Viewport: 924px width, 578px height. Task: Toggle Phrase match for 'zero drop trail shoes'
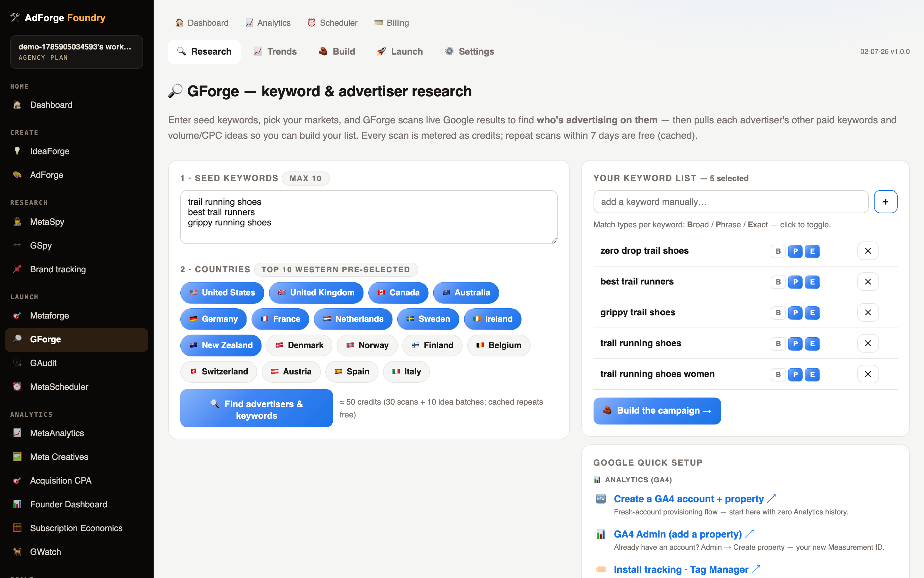[x=795, y=251]
